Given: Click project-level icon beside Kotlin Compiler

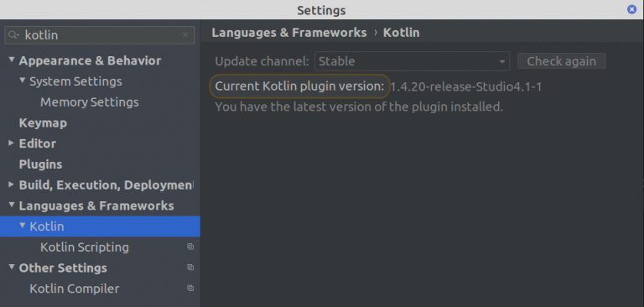Looking at the screenshot, I should pyautogui.click(x=190, y=288).
